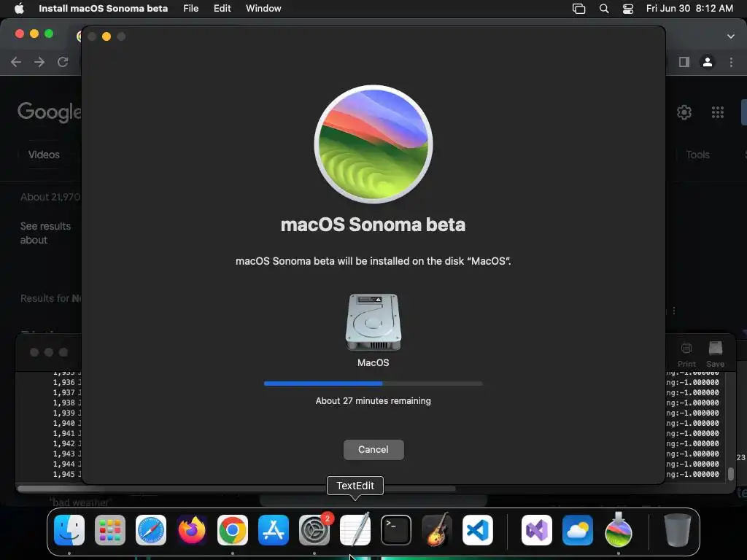The width and height of the screenshot is (747, 560).
Task: Launch Firefox from the Dock
Action: 192,530
